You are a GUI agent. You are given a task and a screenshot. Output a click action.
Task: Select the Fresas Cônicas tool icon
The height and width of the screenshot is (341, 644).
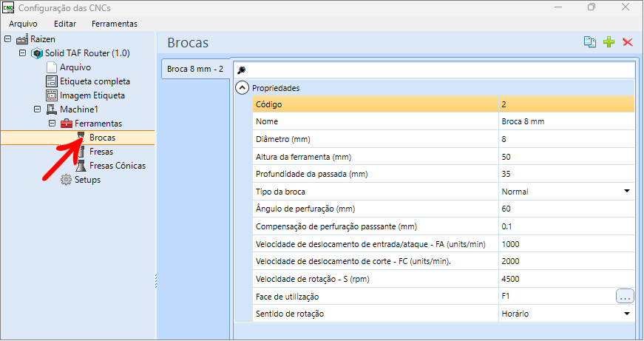click(x=81, y=166)
